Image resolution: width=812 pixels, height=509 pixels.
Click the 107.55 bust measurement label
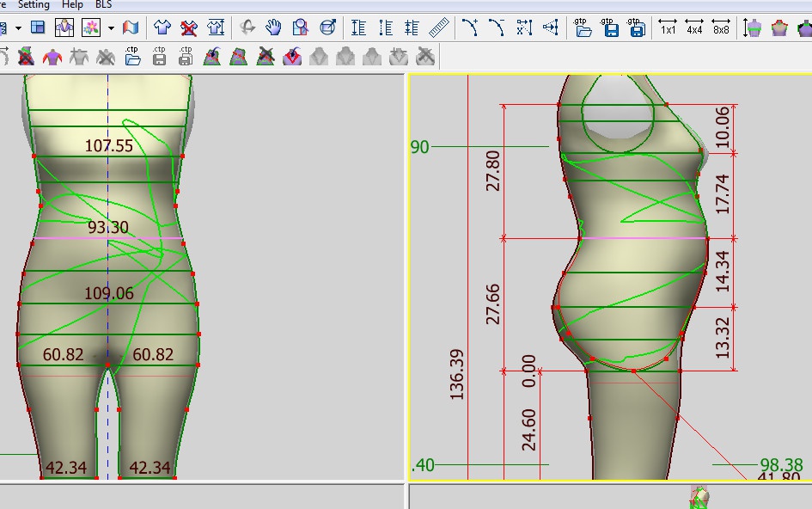[108, 146]
